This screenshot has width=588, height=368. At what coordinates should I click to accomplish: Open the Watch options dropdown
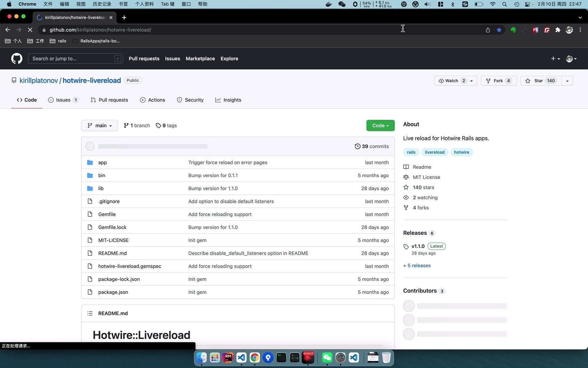pyautogui.click(x=471, y=81)
